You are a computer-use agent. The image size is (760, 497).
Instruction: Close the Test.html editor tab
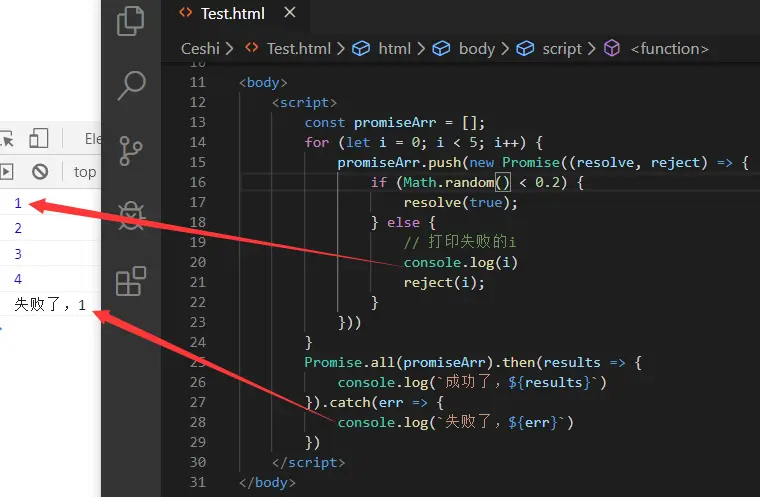[x=290, y=13]
